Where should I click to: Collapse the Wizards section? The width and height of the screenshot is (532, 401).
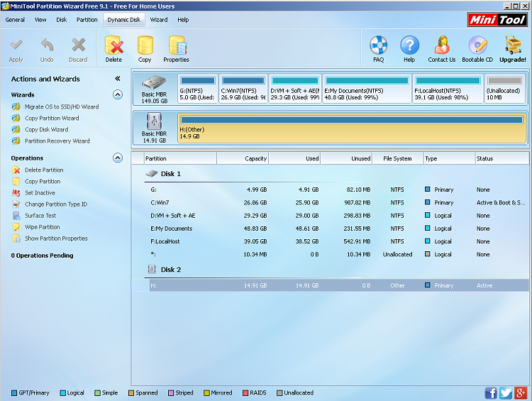click(117, 94)
